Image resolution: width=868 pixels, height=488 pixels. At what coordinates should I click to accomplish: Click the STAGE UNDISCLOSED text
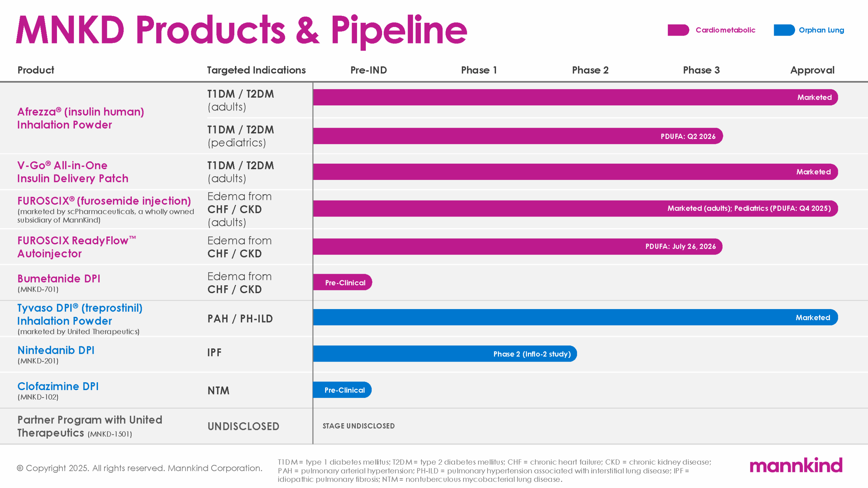pos(358,426)
